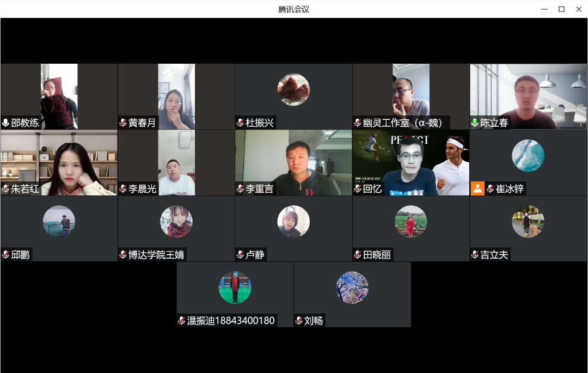This screenshot has height=373, width=588.
Task: Select the ocean wave avatar of 崔冰锌
Action: (528, 156)
